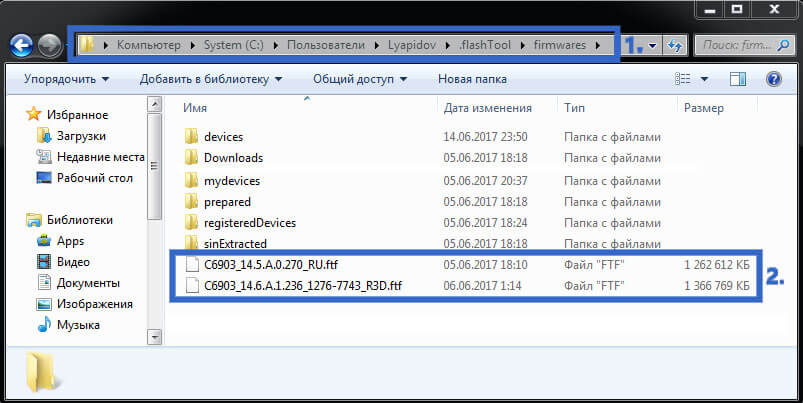This screenshot has width=803, height=403.
Task: Select the Загрузки folder in favorites
Action: tap(81, 135)
